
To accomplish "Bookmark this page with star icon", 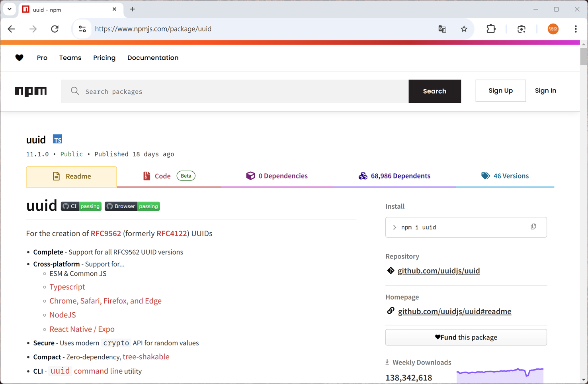I will (x=464, y=29).
